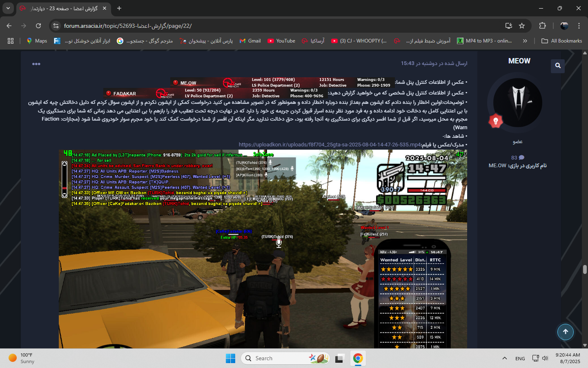
Task: Open the Gmail bookmark
Action: point(250,41)
